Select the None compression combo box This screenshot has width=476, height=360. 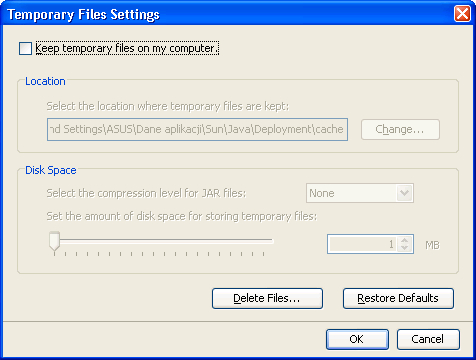tap(360, 193)
